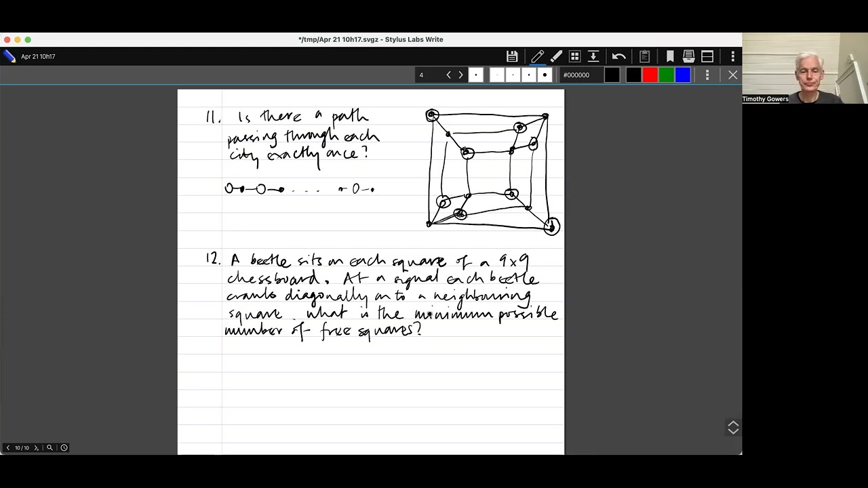Open the clock history control
868x488 pixels.
[64, 448]
